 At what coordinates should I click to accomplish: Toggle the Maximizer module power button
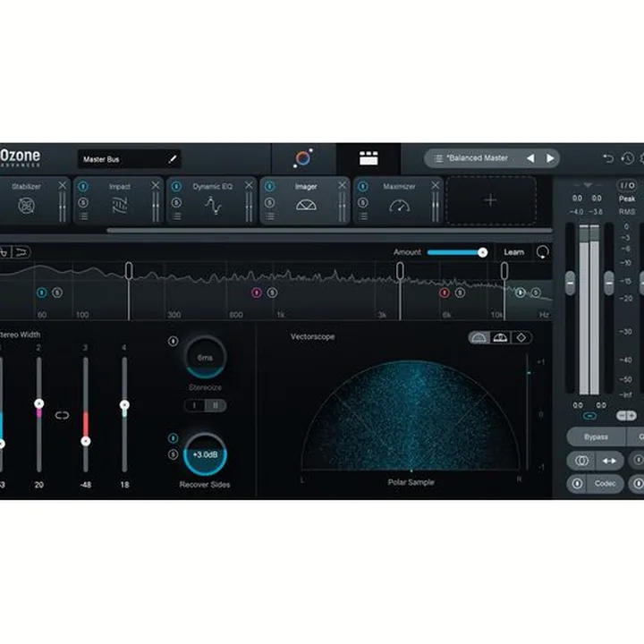tap(362, 186)
